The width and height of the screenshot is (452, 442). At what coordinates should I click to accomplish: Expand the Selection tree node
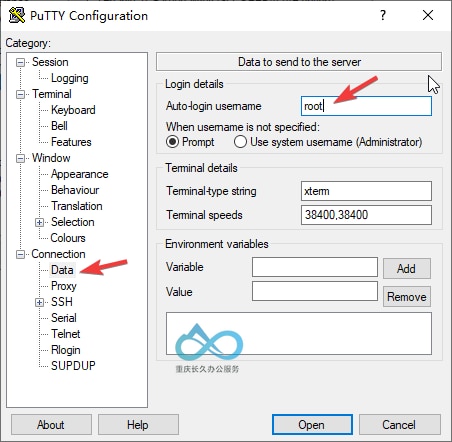[x=39, y=222]
